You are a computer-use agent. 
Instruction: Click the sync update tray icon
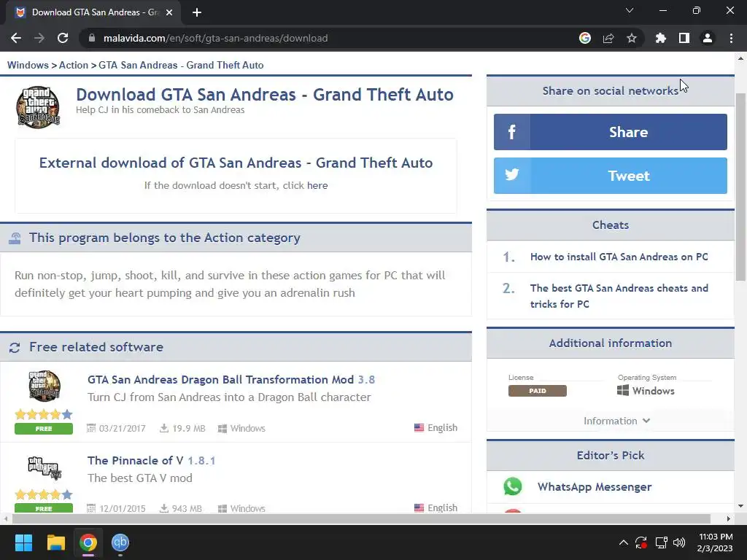pos(641,542)
